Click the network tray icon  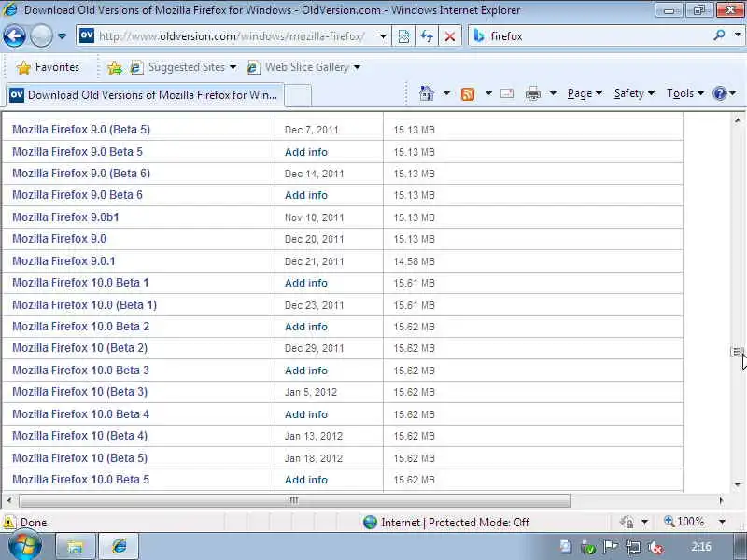633,547
